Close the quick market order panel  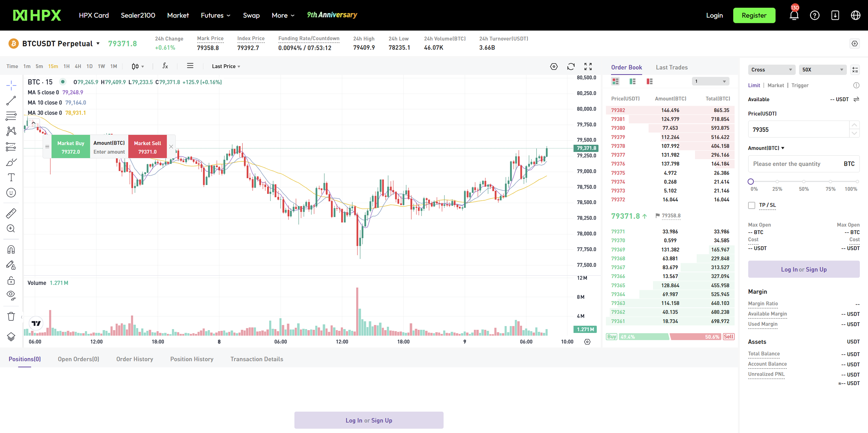tap(171, 147)
